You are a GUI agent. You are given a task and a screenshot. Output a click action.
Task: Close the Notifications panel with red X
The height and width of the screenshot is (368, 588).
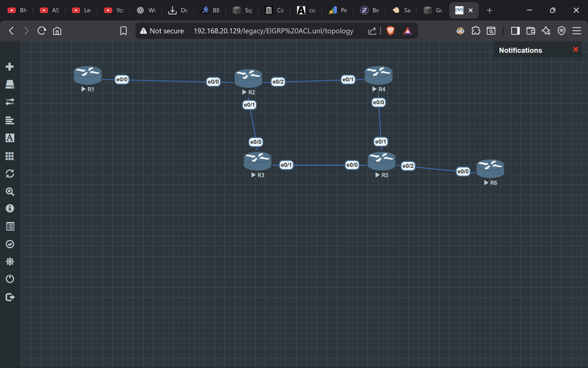575,49
